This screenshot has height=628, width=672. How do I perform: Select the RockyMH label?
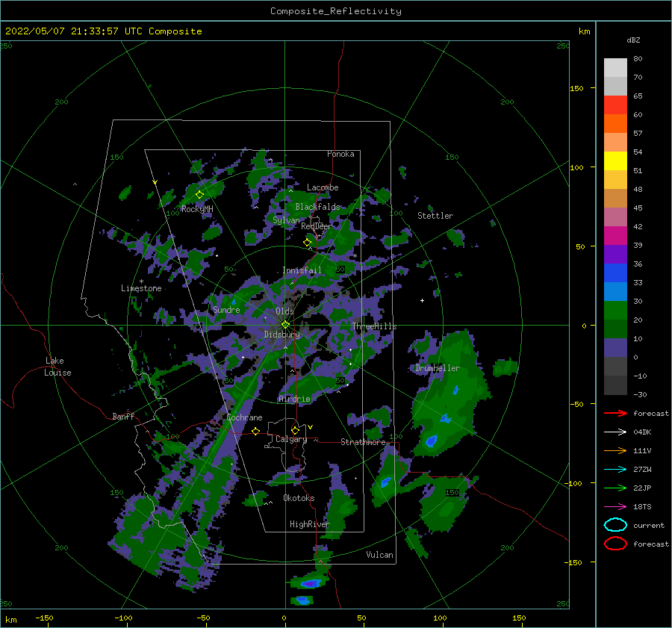click(197, 209)
